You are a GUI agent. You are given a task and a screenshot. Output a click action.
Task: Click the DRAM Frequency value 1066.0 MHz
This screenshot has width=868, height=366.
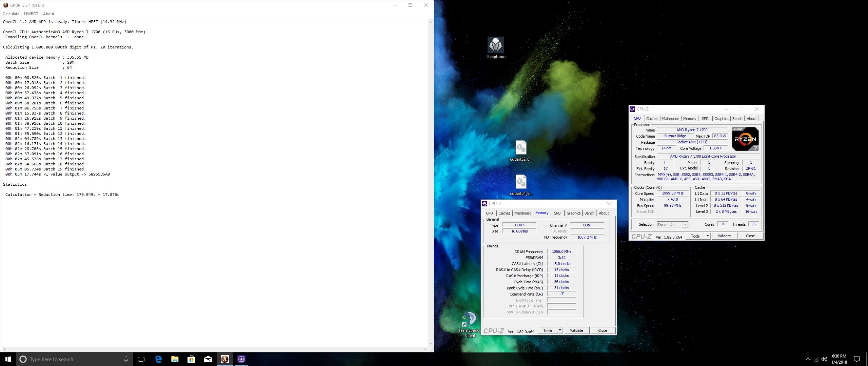pos(561,251)
